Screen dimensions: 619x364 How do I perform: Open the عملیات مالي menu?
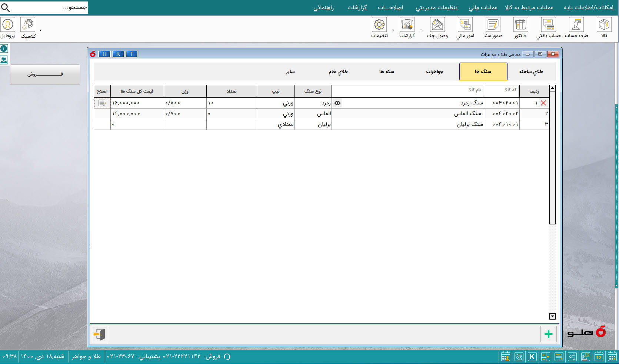click(483, 8)
